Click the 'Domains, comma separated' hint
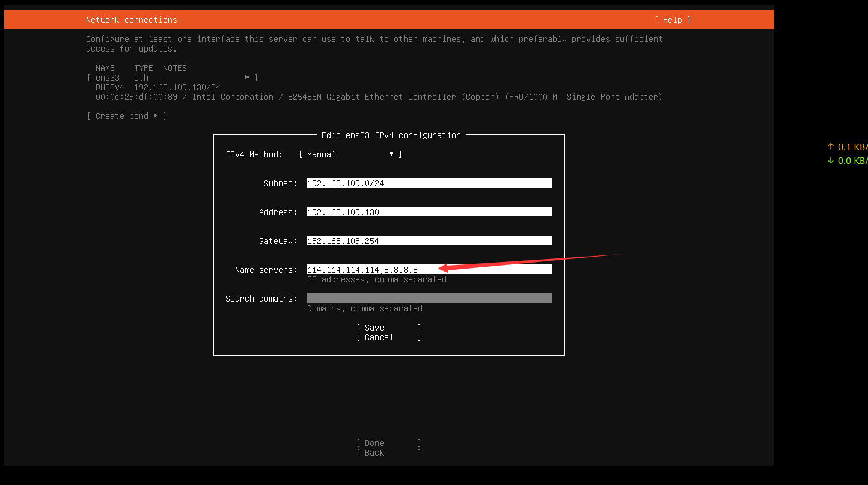Viewport: 868px width, 485px height. pyautogui.click(x=365, y=308)
